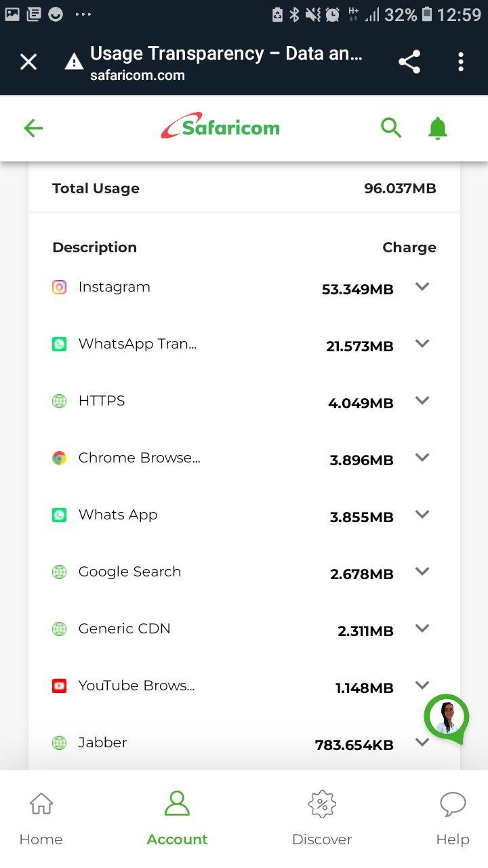Share this page via share icon

tap(409, 62)
